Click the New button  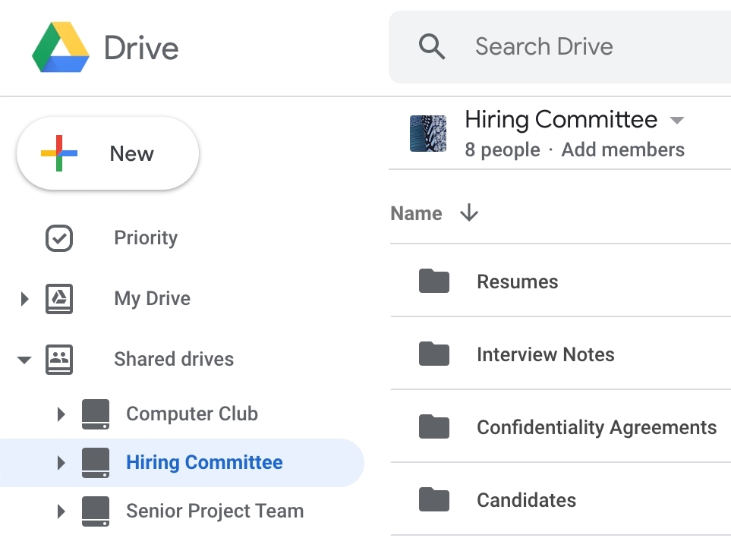tap(107, 153)
